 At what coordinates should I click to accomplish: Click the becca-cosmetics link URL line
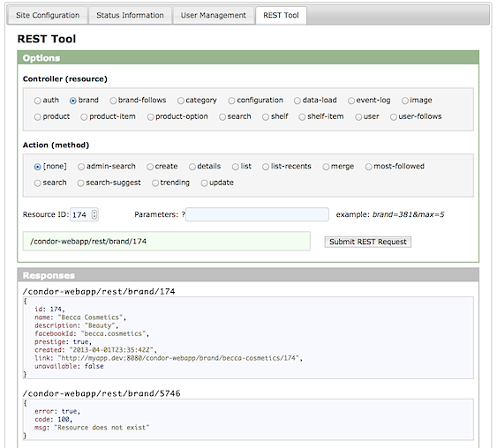click(x=169, y=358)
